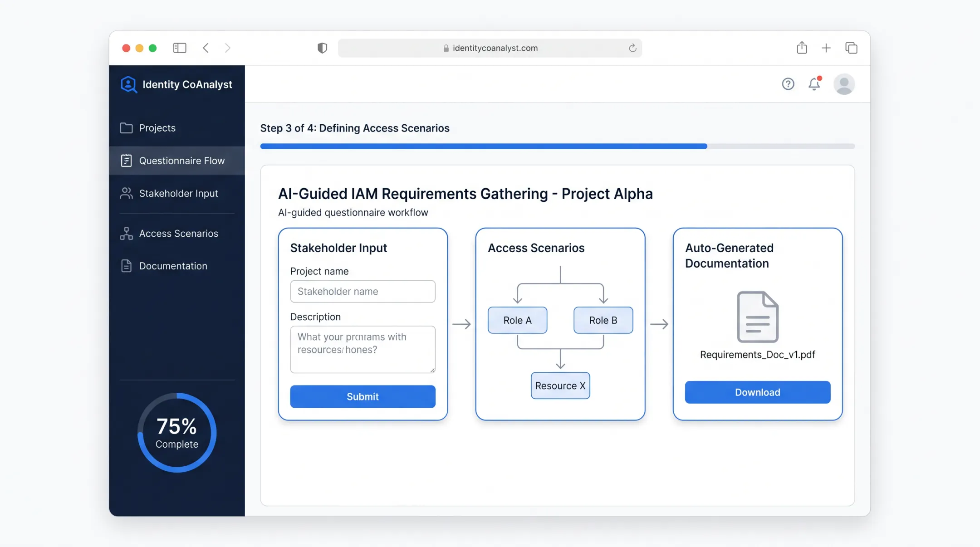The width and height of the screenshot is (980, 547).
Task: Open the user profile avatar
Action: (844, 84)
